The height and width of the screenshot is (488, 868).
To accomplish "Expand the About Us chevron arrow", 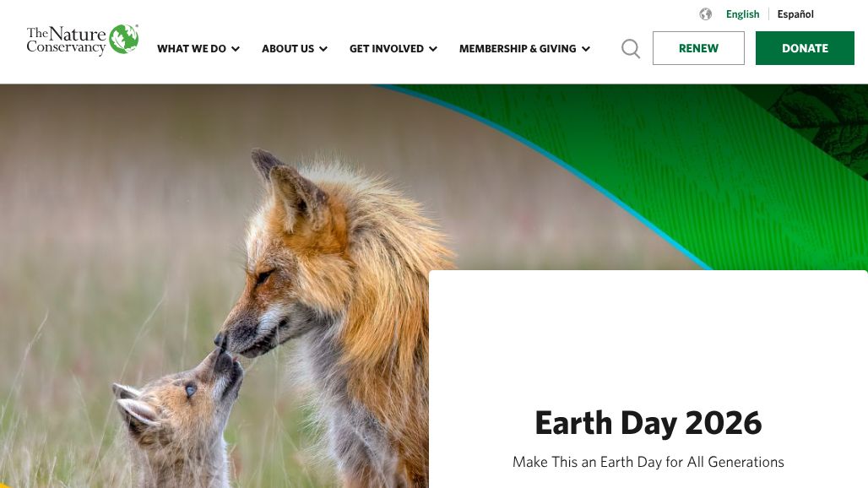I will click(x=323, y=49).
